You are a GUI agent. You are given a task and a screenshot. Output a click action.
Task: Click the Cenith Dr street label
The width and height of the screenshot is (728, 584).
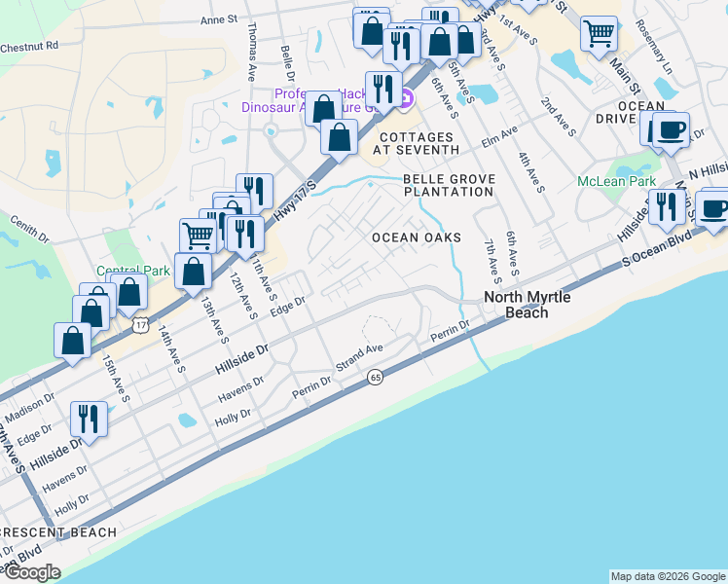tap(29, 229)
